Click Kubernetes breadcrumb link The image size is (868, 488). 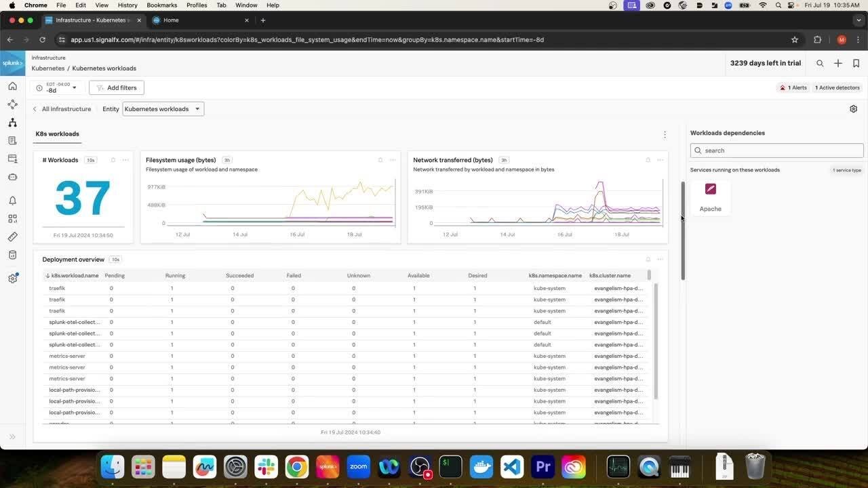point(48,68)
